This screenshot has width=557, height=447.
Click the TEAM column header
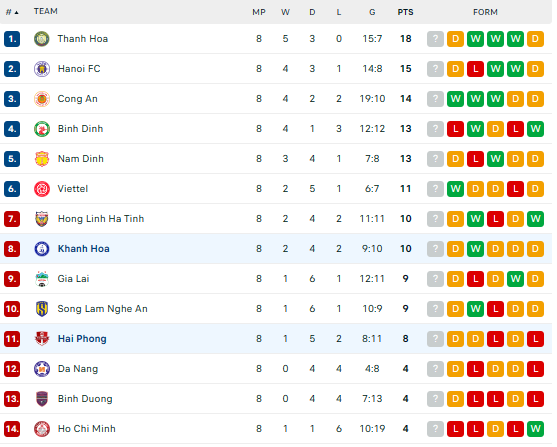(45, 11)
